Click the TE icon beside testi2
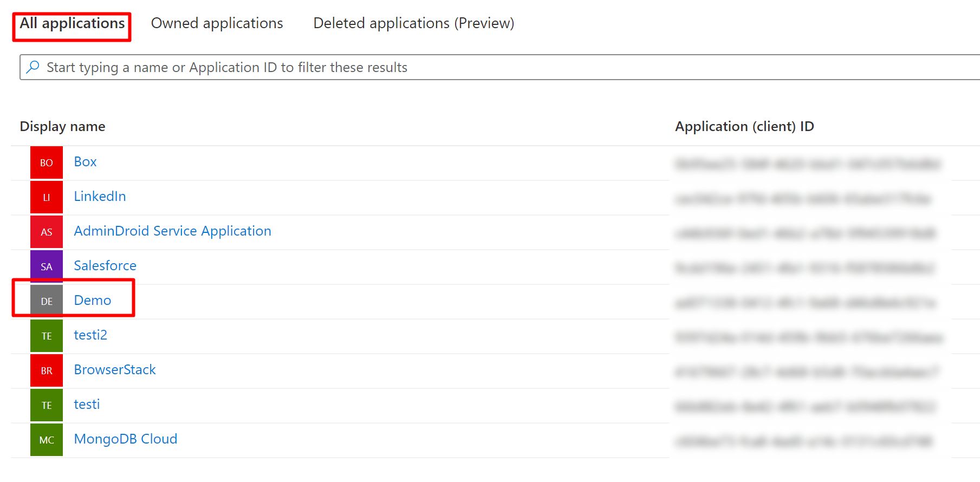Screen dimensions: 980x482 coord(47,336)
